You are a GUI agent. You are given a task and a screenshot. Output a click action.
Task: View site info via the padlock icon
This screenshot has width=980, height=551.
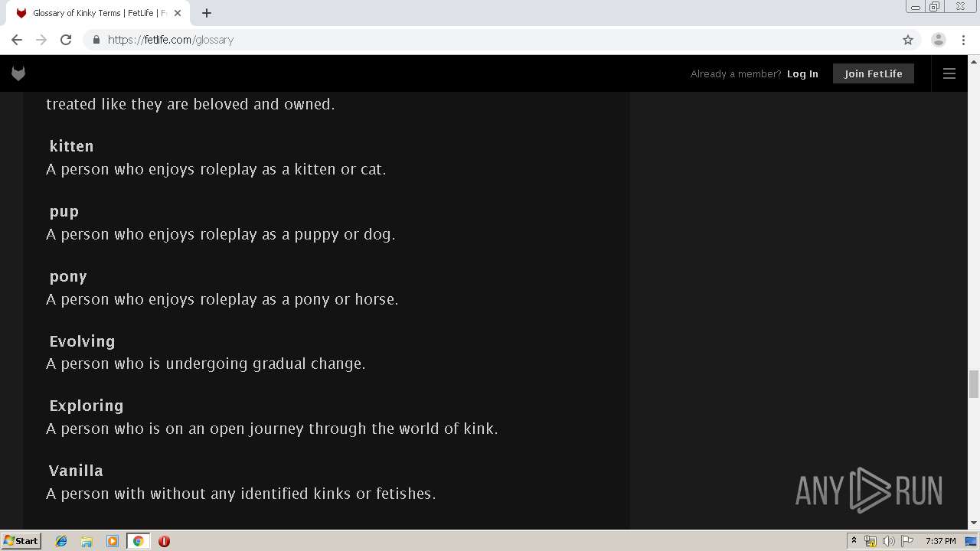(96, 40)
